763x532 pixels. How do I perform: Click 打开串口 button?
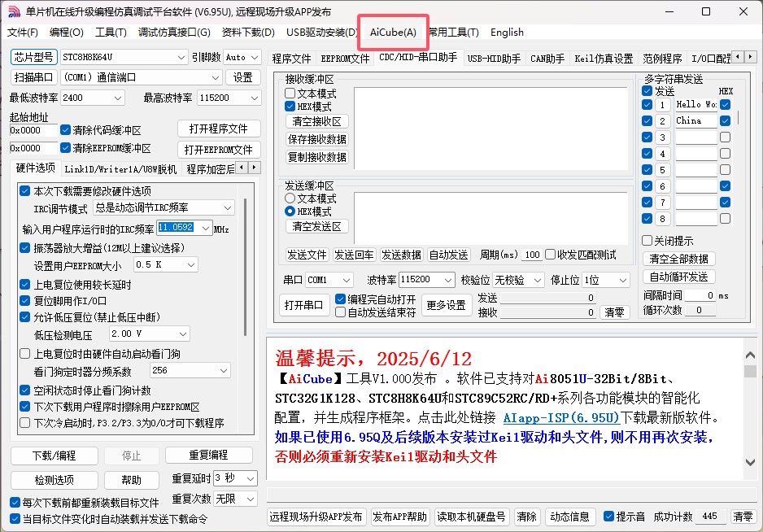[303, 305]
